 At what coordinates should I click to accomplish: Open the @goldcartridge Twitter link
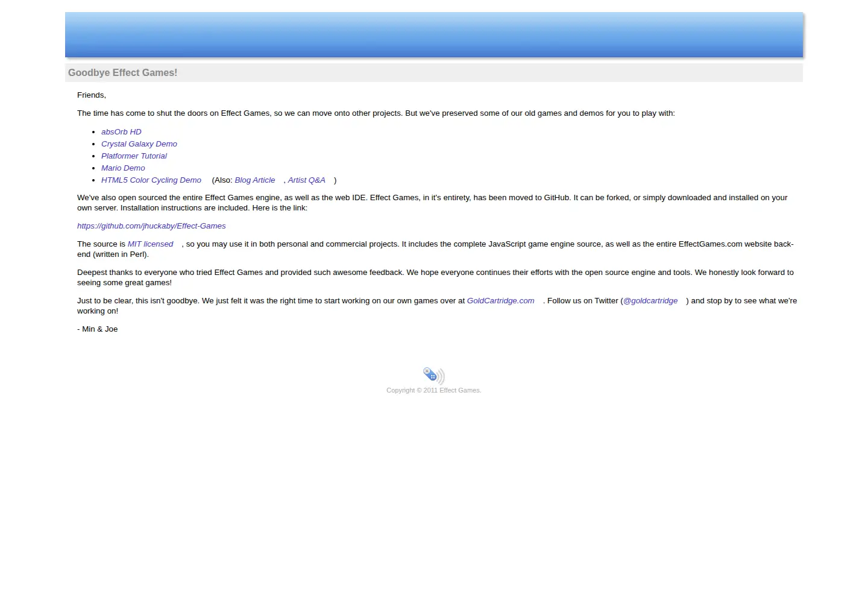click(x=650, y=300)
